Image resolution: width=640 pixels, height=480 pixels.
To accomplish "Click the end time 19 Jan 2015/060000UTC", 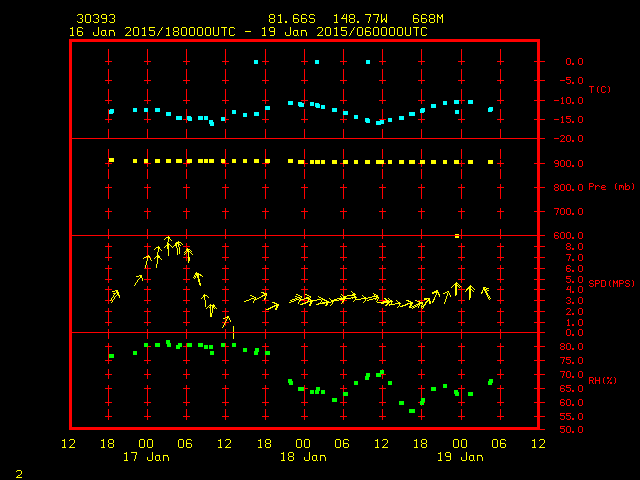I will (x=344, y=32).
